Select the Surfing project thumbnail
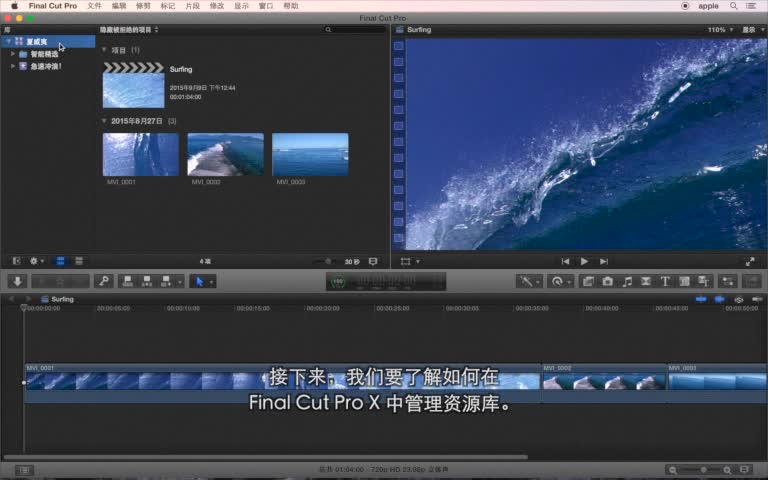The height and width of the screenshot is (480, 768). (133, 85)
